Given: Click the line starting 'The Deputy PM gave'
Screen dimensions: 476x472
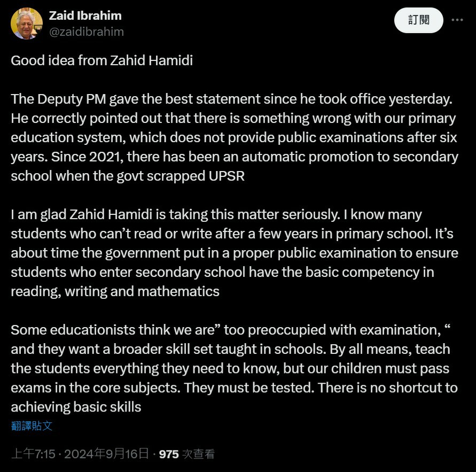Looking at the screenshot, I should click(x=232, y=99).
